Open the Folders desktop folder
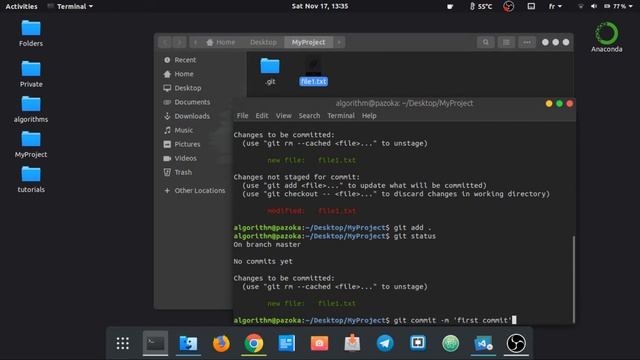640x360 pixels. pos(31,33)
